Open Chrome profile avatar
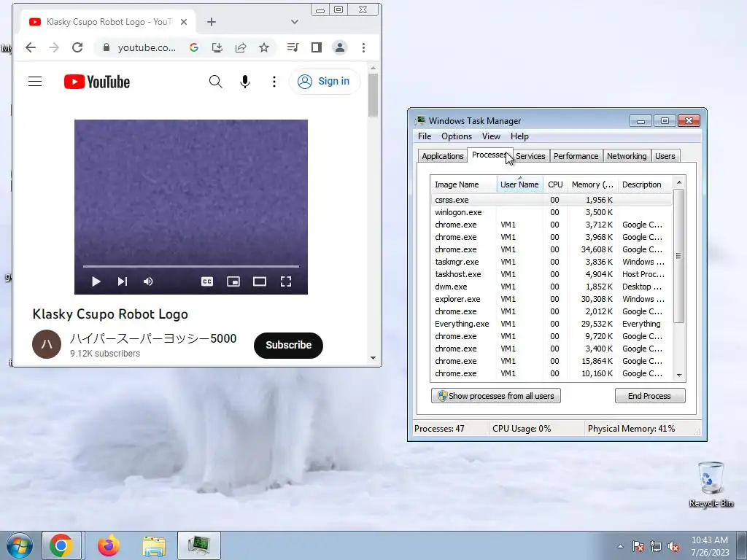Screen dimensions: 747x560 click(340, 47)
